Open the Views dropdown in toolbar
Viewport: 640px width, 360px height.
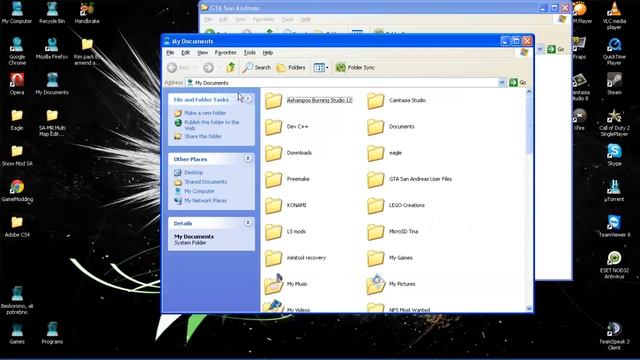click(x=321, y=67)
